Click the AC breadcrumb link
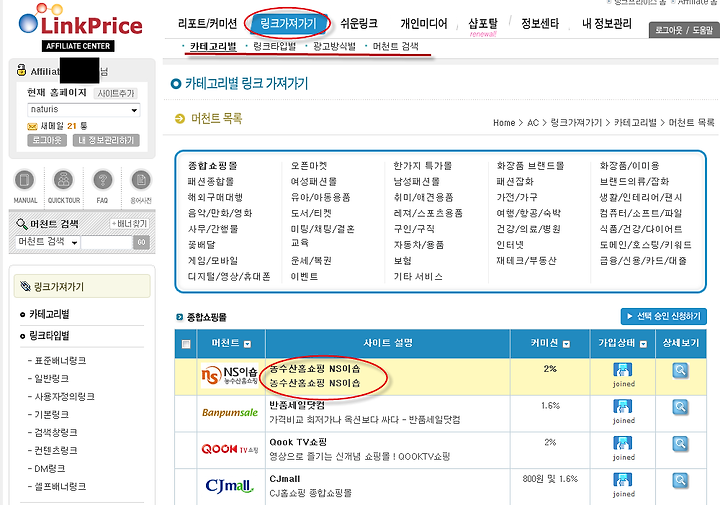 (533, 123)
